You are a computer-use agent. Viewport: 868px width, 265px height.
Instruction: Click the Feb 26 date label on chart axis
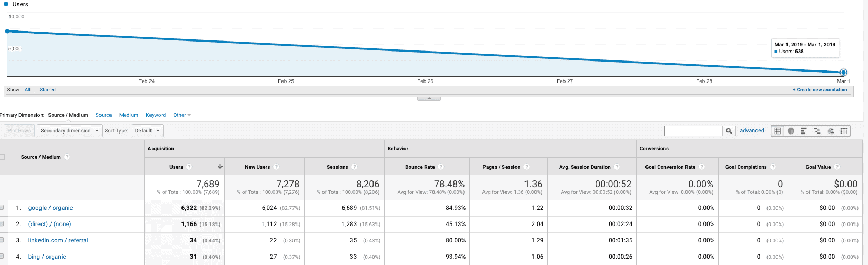425,81
